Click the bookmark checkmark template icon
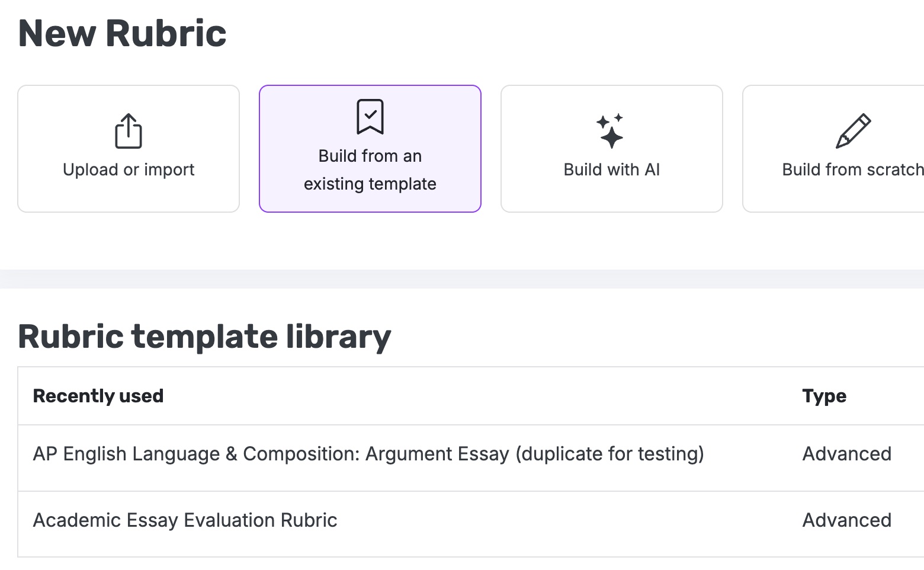 pyautogui.click(x=370, y=117)
